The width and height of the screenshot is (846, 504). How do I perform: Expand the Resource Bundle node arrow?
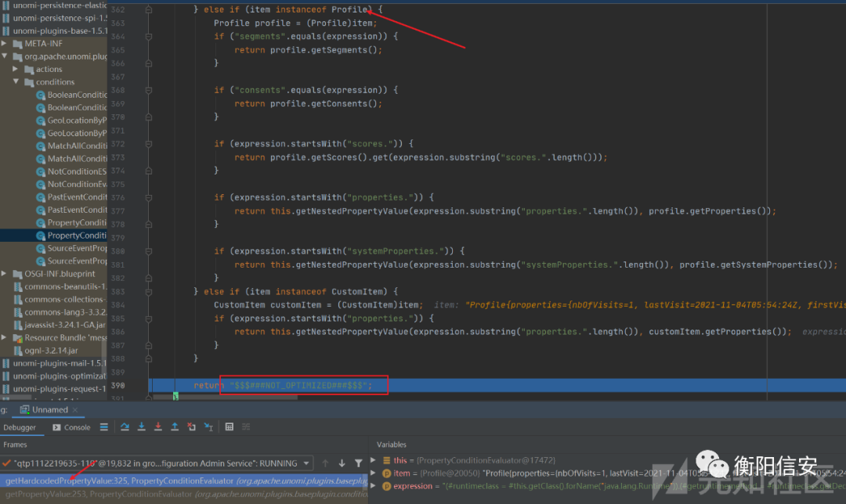[x=5, y=337]
